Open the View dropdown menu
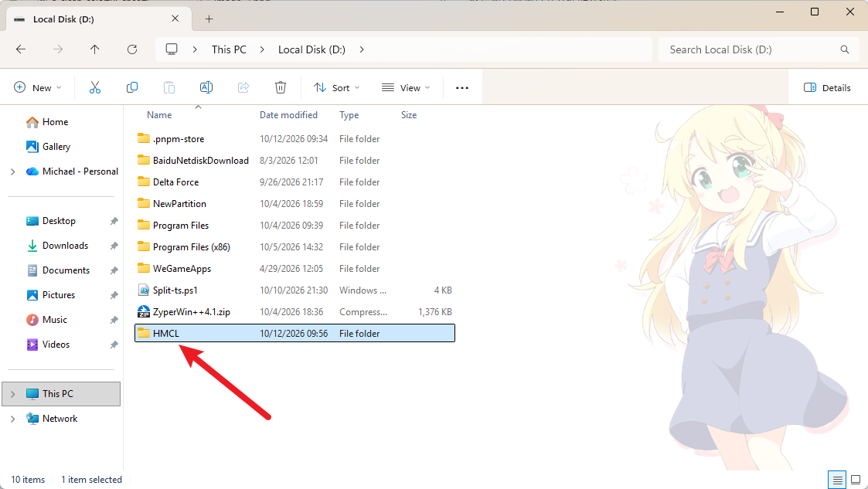Image resolution: width=868 pixels, height=489 pixels. (x=406, y=87)
